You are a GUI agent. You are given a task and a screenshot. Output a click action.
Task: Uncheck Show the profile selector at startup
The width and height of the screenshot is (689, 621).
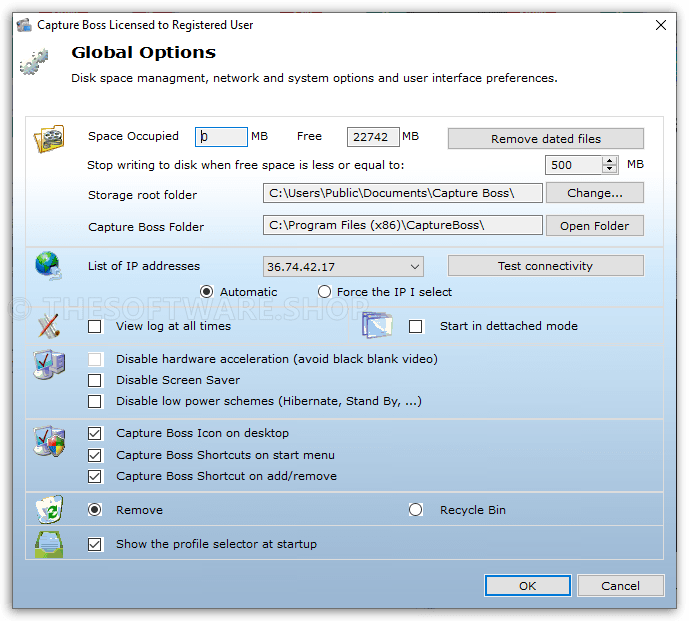pos(94,545)
